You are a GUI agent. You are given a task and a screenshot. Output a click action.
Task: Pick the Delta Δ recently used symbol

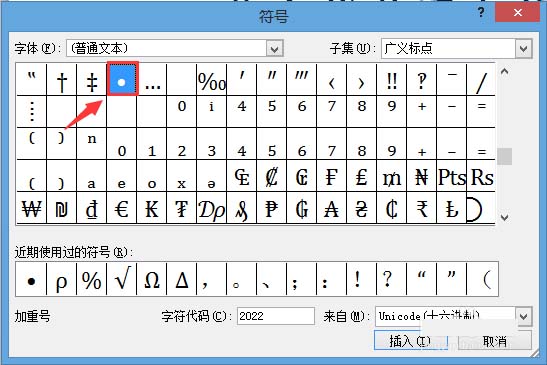(x=182, y=280)
